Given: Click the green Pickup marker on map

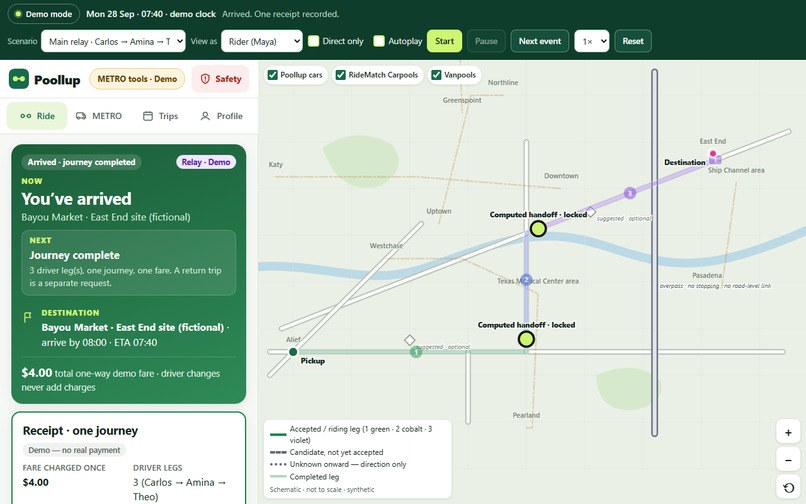Looking at the screenshot, I should [293, 352].
